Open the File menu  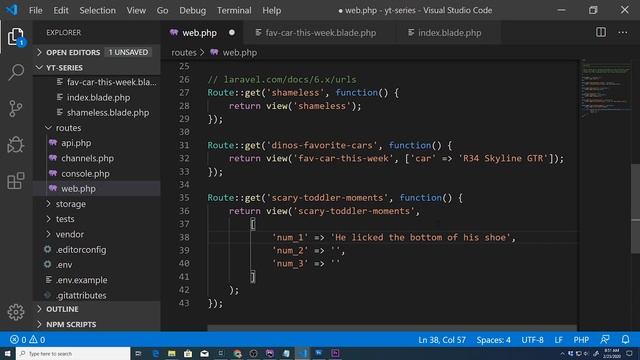pos(36,10)
